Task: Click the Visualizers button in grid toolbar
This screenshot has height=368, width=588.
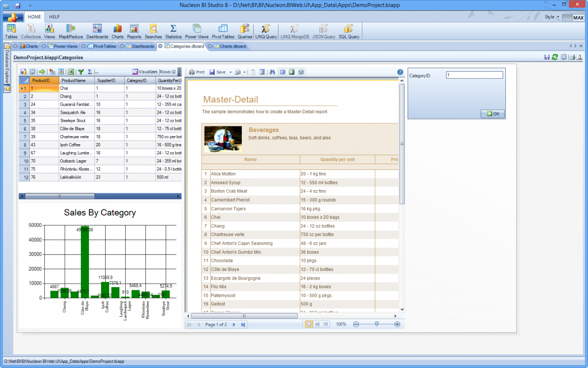Action: coord(145,72)
